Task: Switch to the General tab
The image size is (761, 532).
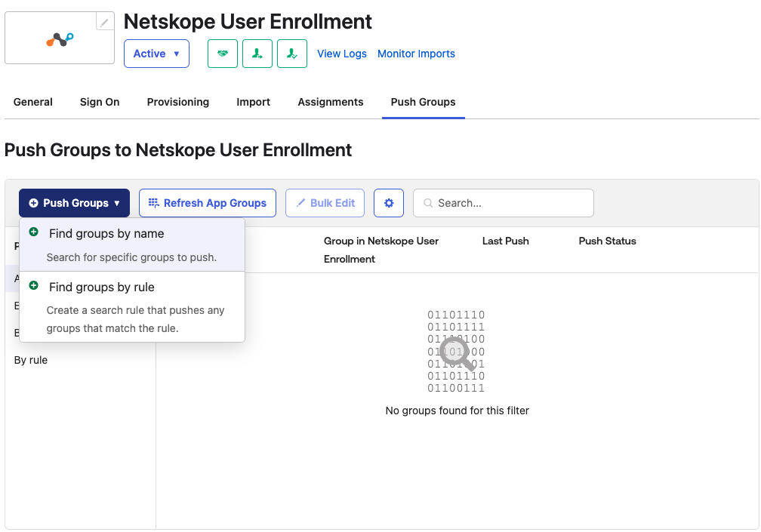Action: coord(33,102)
